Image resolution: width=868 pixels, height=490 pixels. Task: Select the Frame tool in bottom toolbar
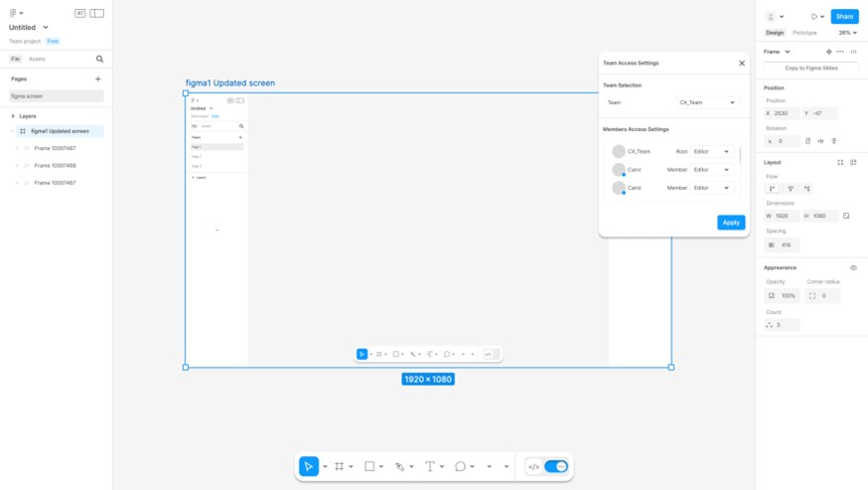[340, 467]
